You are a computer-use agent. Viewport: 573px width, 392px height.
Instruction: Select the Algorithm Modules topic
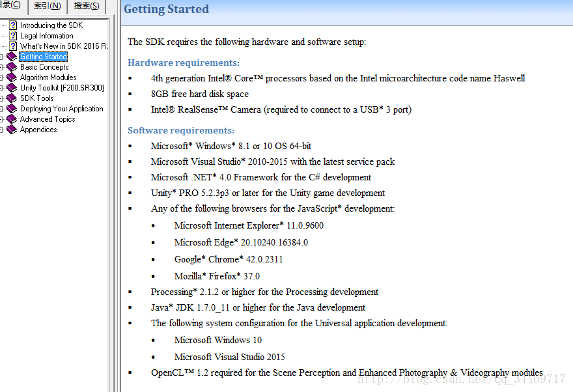[x=48, y=77]
